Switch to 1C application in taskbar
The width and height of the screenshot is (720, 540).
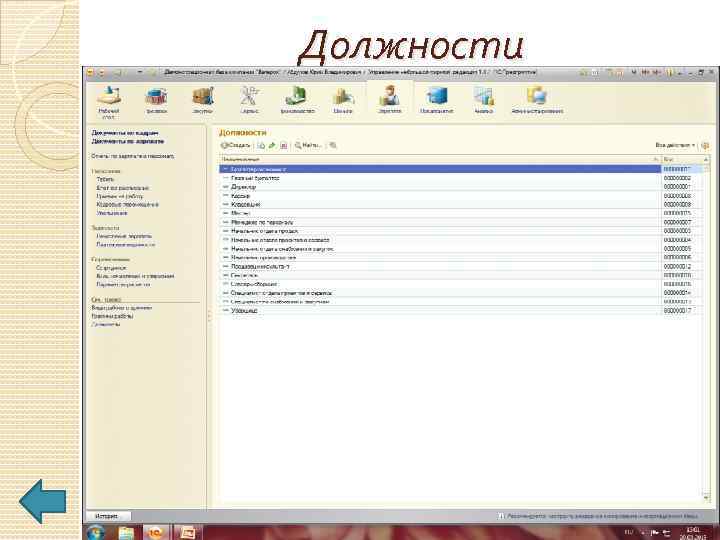pyautogui.click(x=156, y=533)
